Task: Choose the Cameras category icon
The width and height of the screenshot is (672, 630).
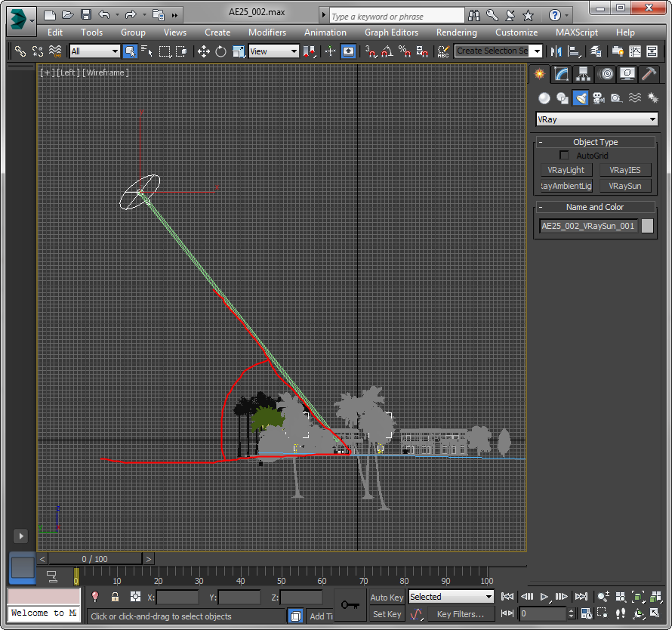Action: pos(598,98)
